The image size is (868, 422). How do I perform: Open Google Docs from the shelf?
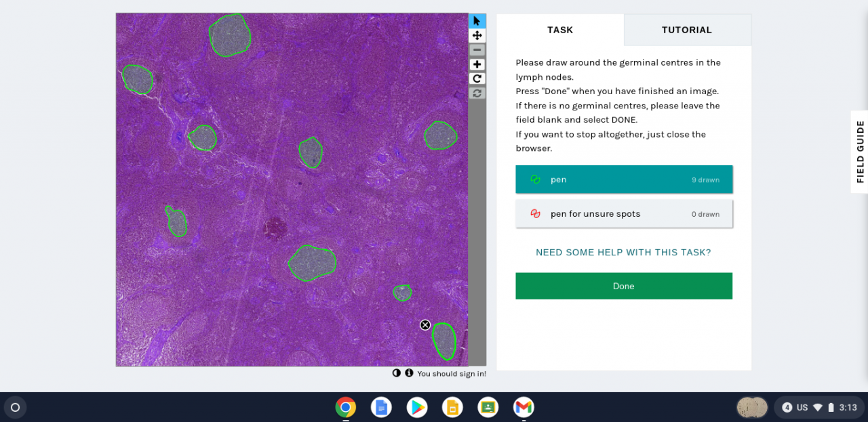(381, 407)
